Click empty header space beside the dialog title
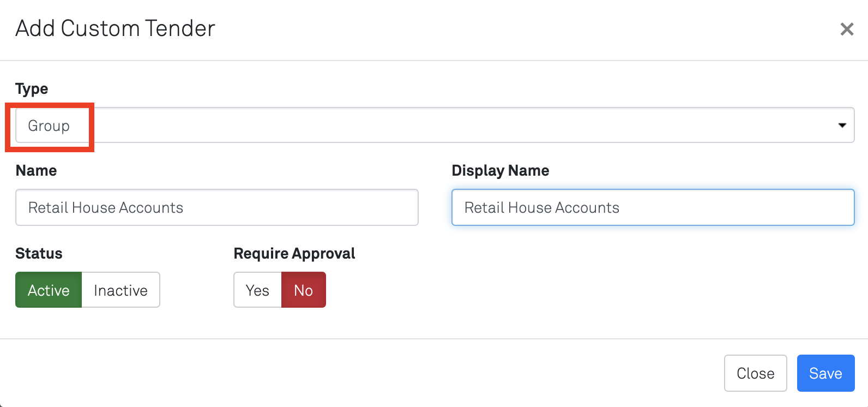The width and height of the screenshot is (868, 407). [491, 28]
